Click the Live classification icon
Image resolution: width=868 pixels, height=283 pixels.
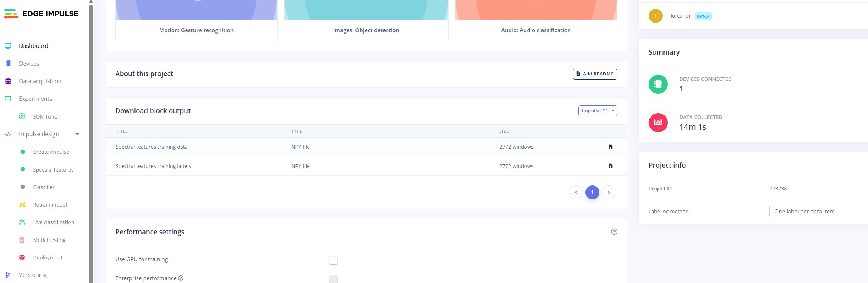tap(22, 222)
